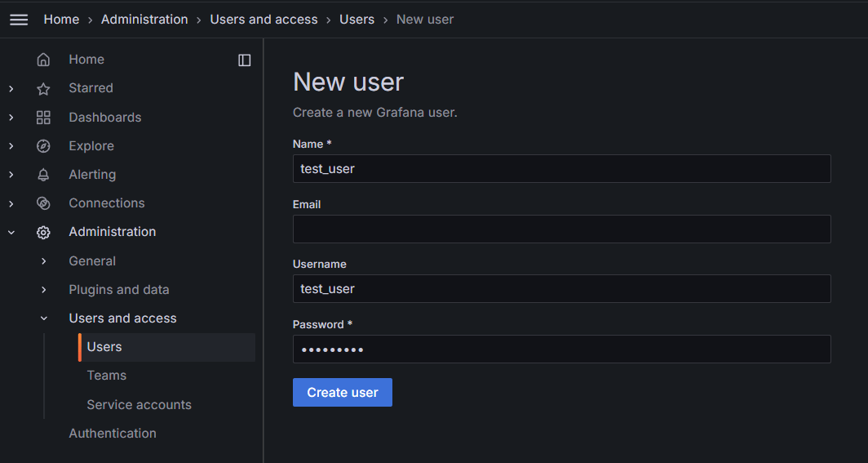Click the Connections icon in sidebar
Viewport: 868px width, 463px height.
[x=43, y=203]
